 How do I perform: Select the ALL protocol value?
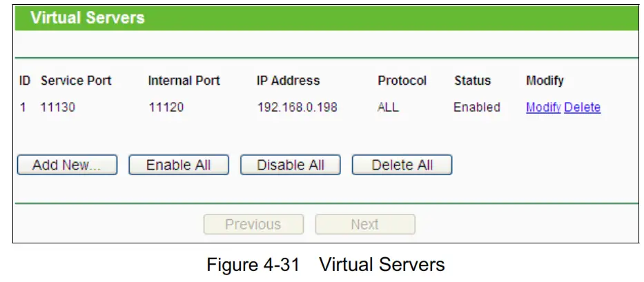point(388,108)
